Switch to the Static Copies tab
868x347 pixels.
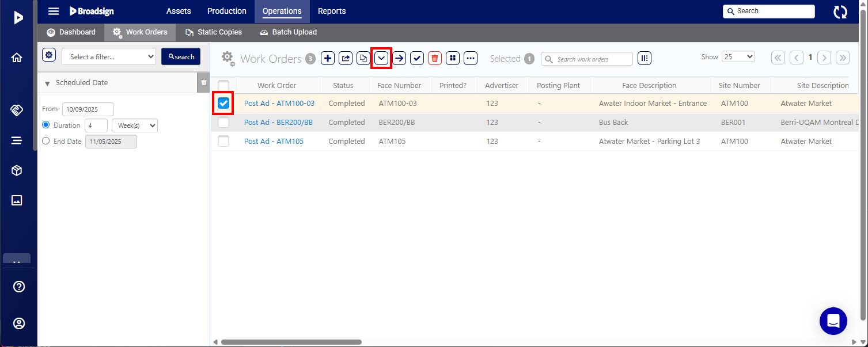[x=214, y=32]
